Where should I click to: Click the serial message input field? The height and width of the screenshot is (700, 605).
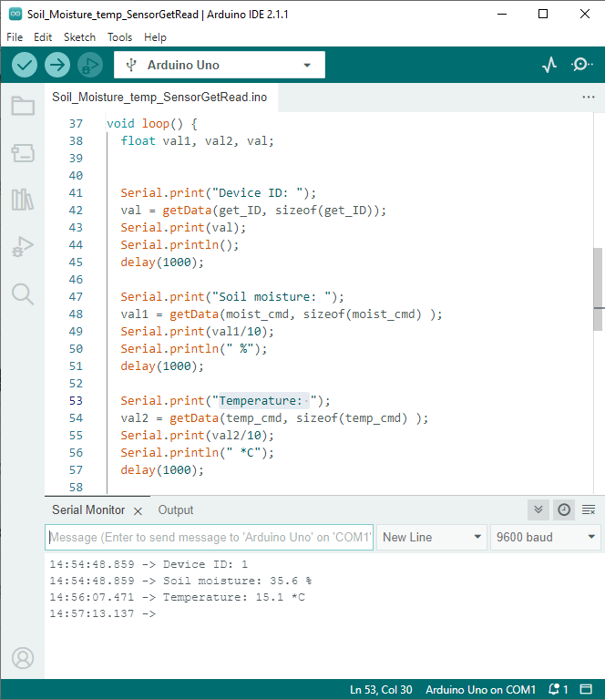[x=209, y=537]
